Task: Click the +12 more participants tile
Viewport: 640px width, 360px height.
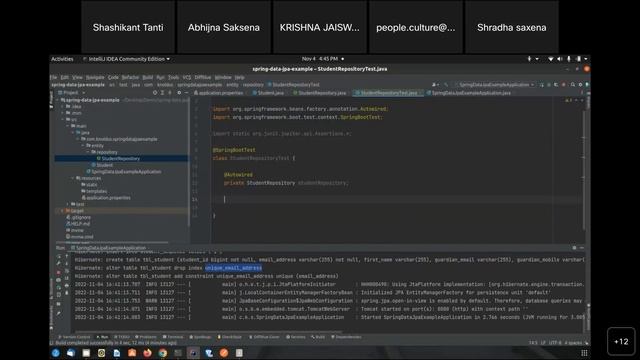Action: 621,342
